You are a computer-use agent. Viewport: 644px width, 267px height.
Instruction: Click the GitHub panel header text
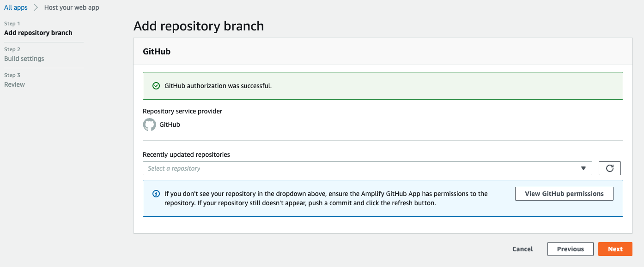pyautogui.click(x=157, y=52)
